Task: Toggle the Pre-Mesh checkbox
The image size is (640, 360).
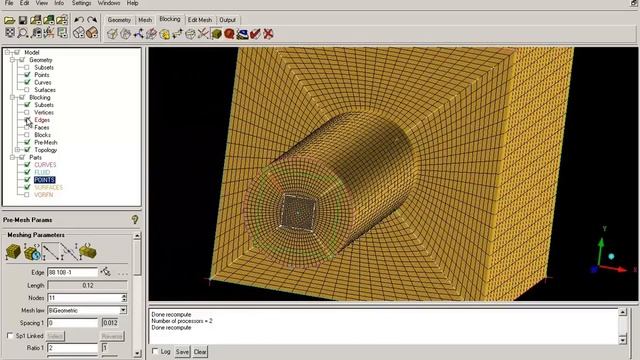Action: point(27,142)
